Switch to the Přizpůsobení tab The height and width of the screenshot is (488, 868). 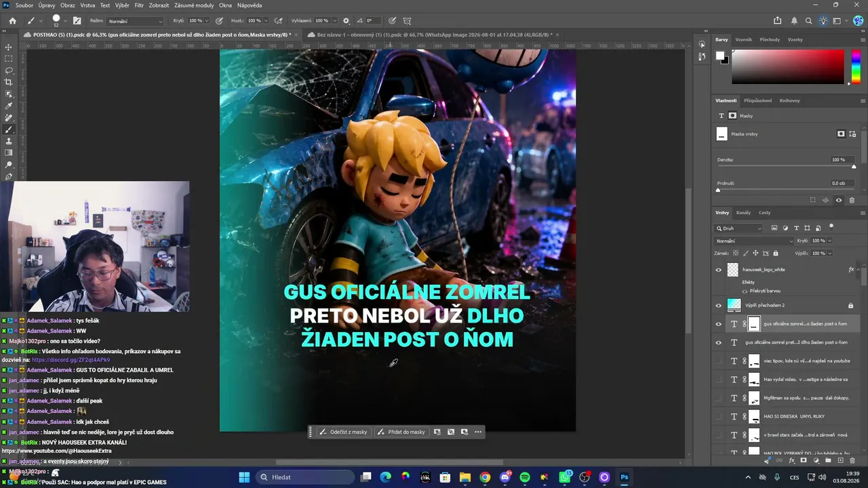click(x=757, y=100)
